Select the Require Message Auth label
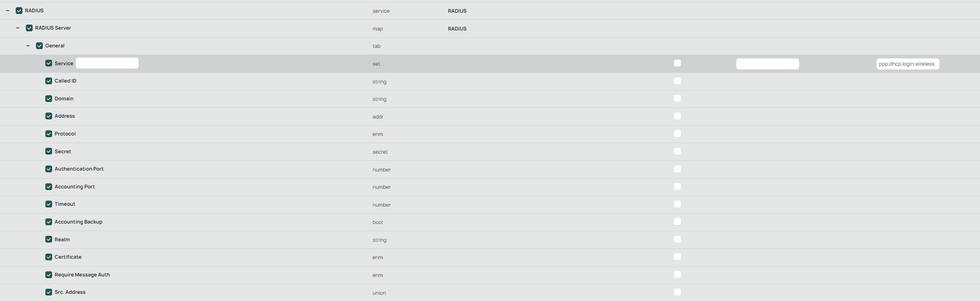980x301 pixels. pyautogui.click(x=82, y=275)
